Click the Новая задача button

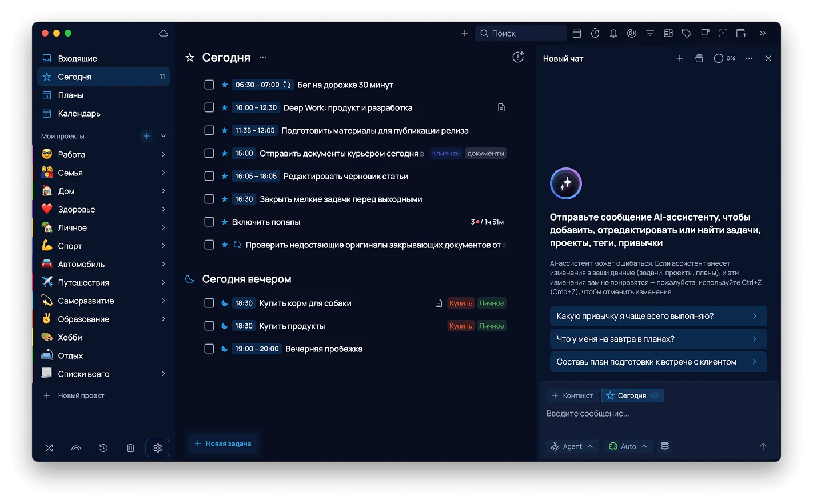(223, 443)
